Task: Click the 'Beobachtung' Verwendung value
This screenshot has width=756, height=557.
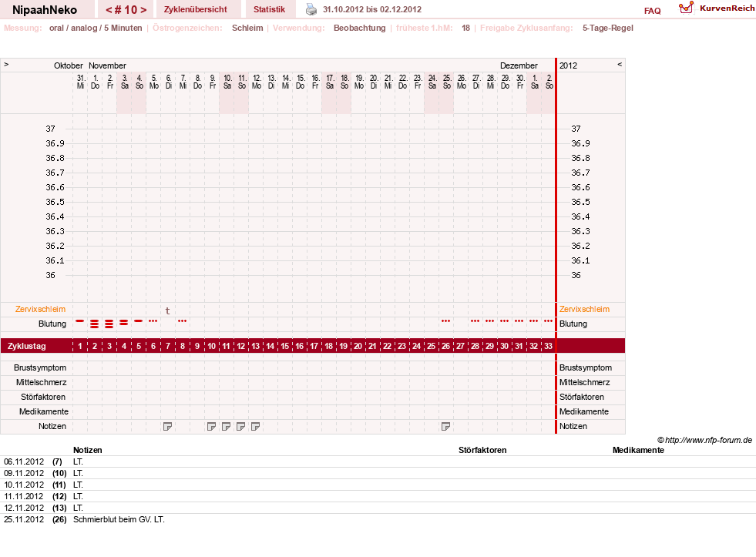Action: (x=360, y=28)
